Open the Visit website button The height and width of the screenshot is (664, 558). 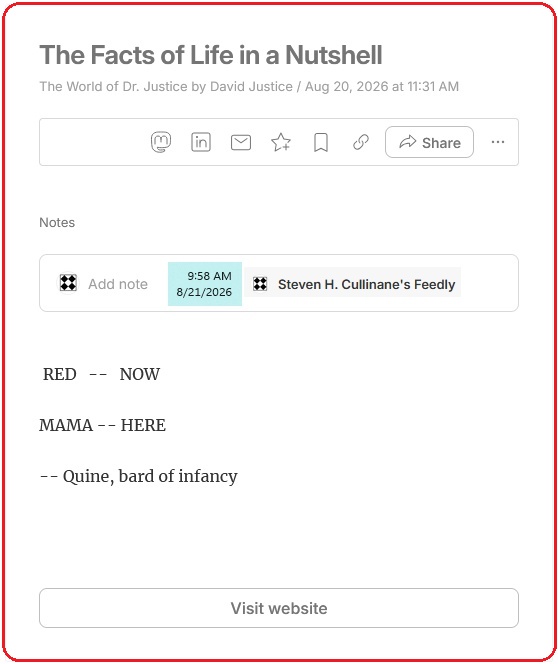[279, 608]
